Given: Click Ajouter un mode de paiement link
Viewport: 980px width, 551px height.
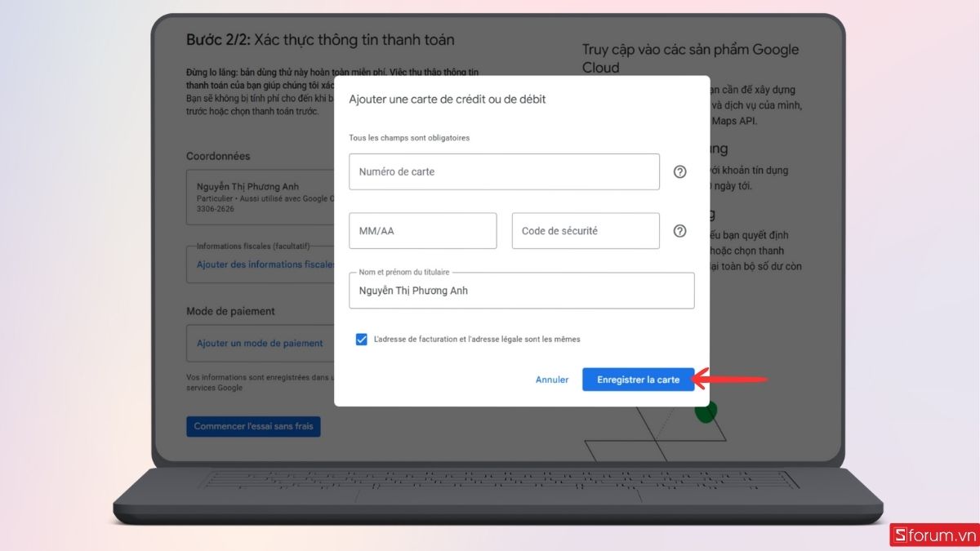Looking at the screenshot, I should [x=260, y=344].
